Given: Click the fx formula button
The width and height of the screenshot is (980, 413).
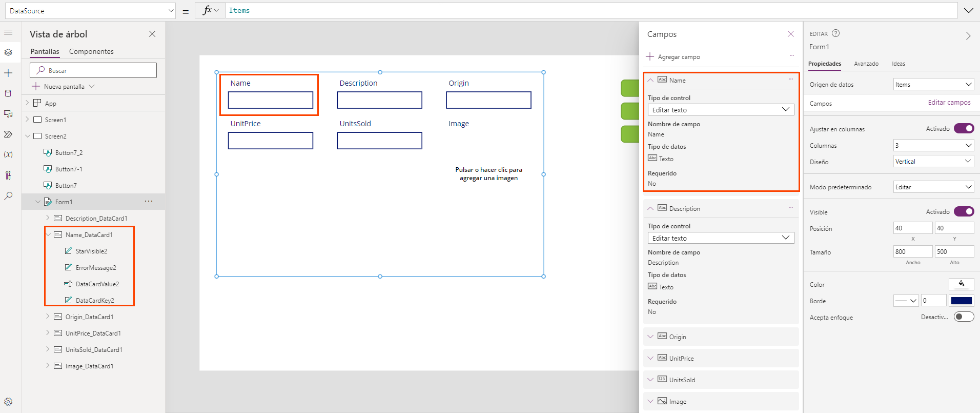Looking at the screenshot, I should click(210, 10).
